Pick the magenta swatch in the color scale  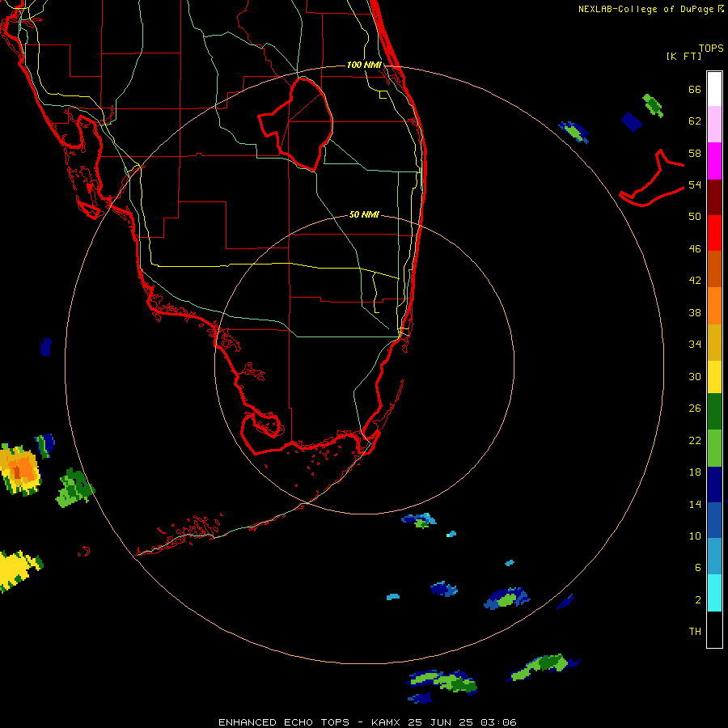(x=714, y=161)
